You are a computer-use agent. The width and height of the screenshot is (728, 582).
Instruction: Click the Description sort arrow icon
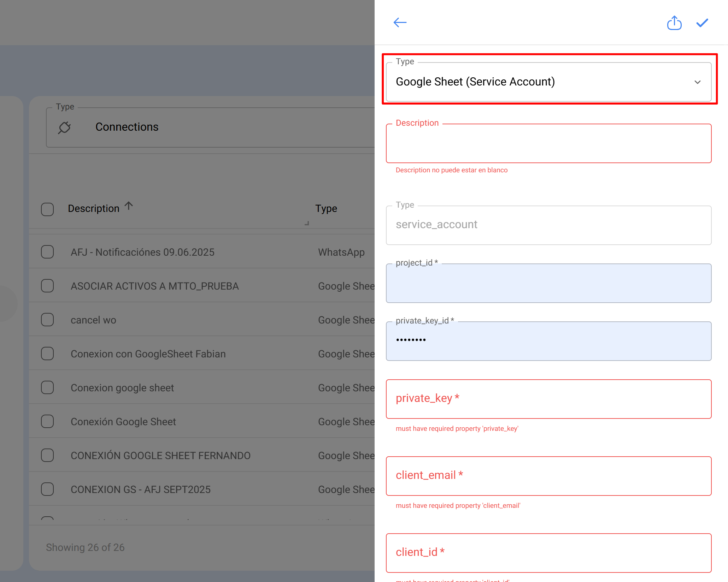click(x=129, y=206)
